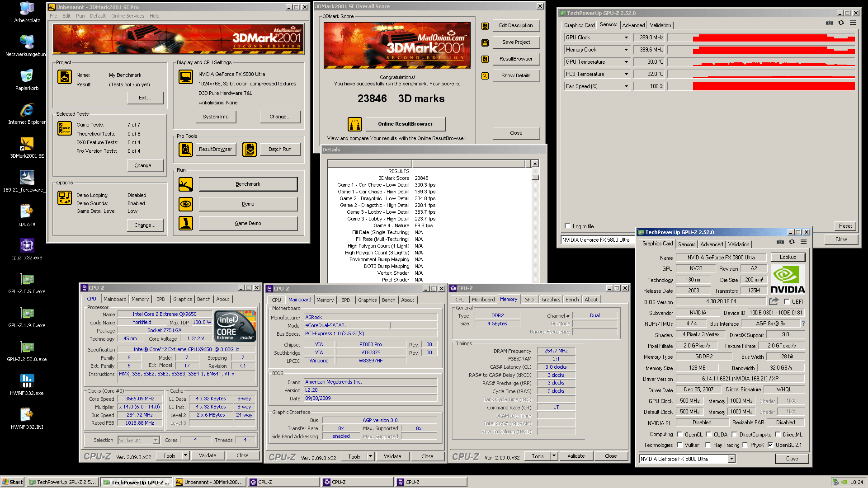Click the Benchmark button
The image size is (868, 488).
248,184
